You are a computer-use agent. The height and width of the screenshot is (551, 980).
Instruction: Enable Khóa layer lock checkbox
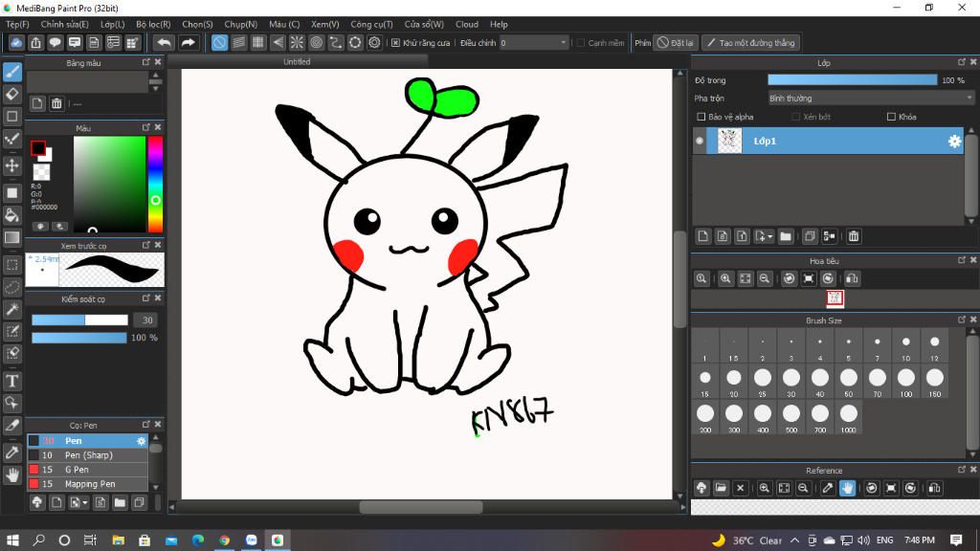(x=891, y=117)
